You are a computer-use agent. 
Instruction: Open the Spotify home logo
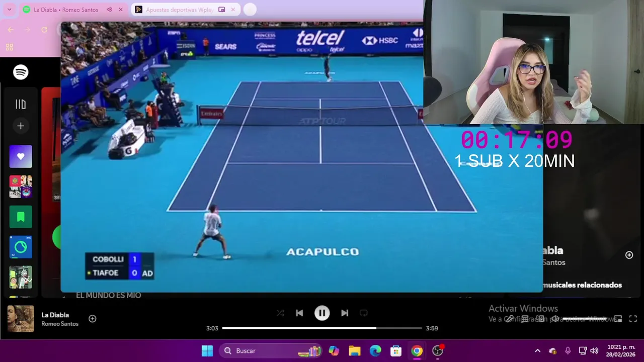(21, 72)
